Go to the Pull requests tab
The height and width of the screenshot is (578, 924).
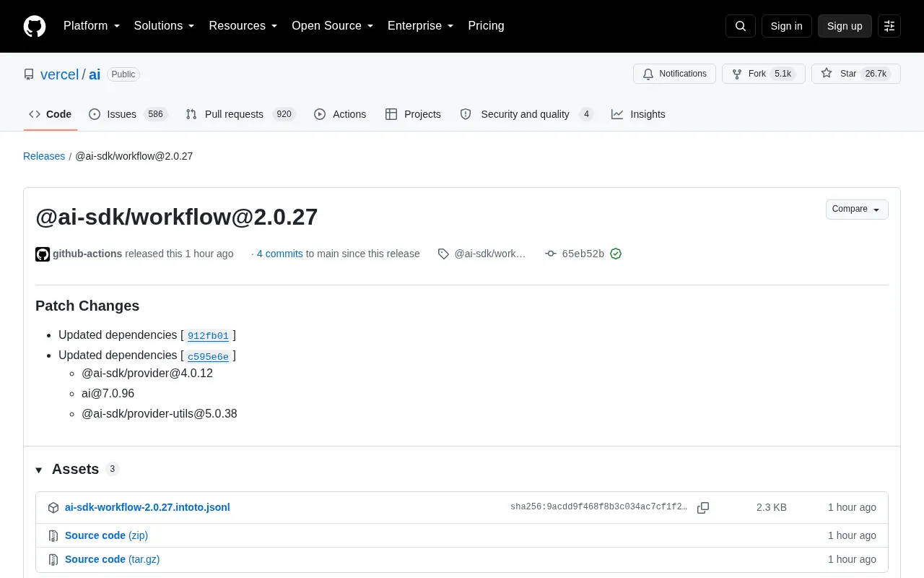click(x=240, y=114)
